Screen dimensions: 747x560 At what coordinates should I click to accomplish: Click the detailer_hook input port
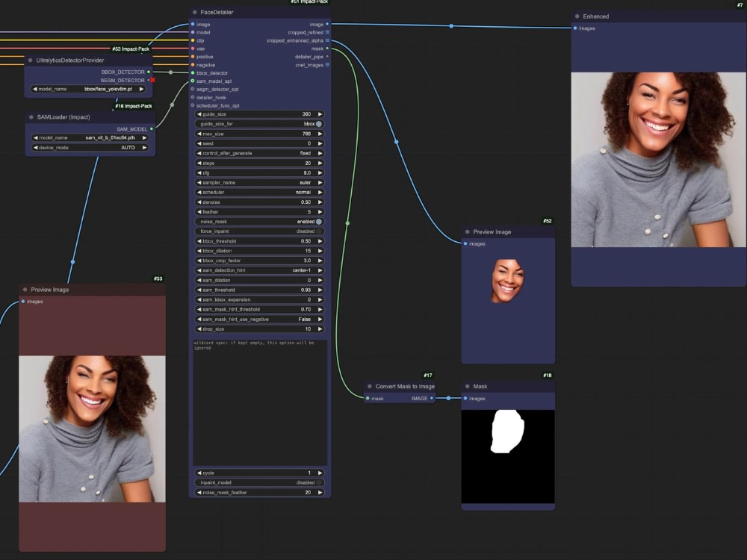193,97
